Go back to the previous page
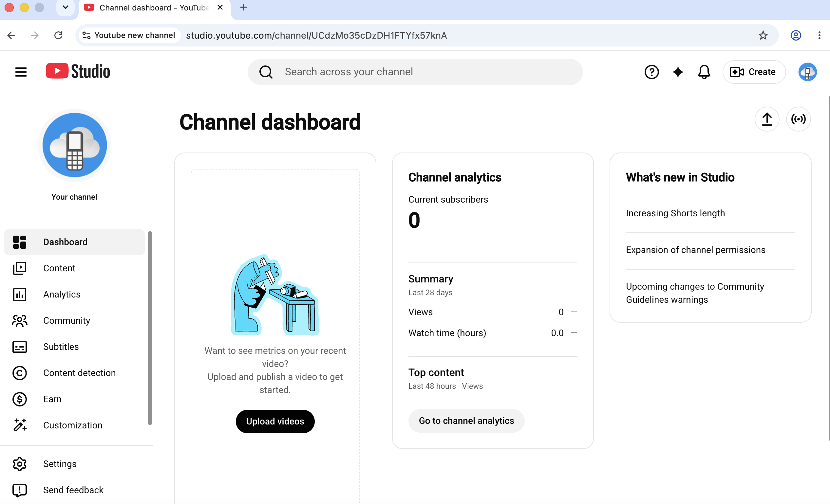Image resolution: width=830 pixels, height=504 pixels. [x=11, y=35]
